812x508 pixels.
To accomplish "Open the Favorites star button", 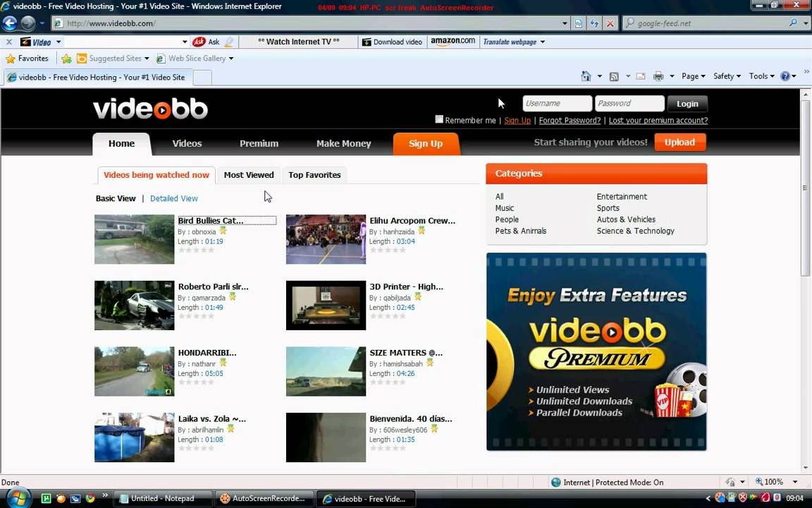I will (28, 59).
